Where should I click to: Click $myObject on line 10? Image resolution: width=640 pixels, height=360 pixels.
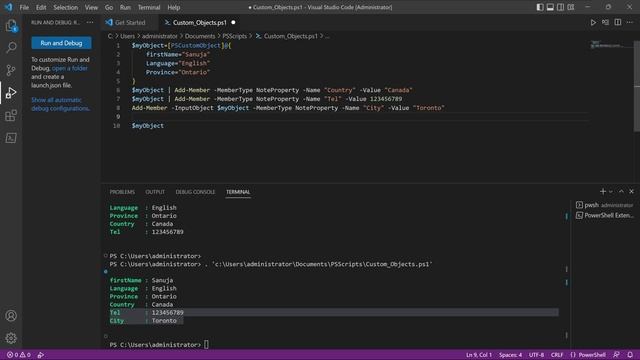coord(148,126)
